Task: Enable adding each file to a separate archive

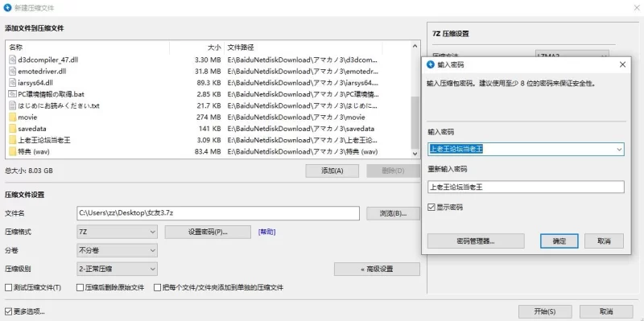Action: click(x=157, y=287)
